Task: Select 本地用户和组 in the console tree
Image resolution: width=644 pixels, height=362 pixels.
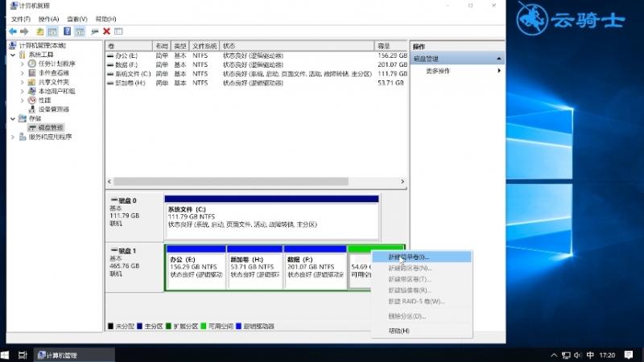Action: coord(56,91)
